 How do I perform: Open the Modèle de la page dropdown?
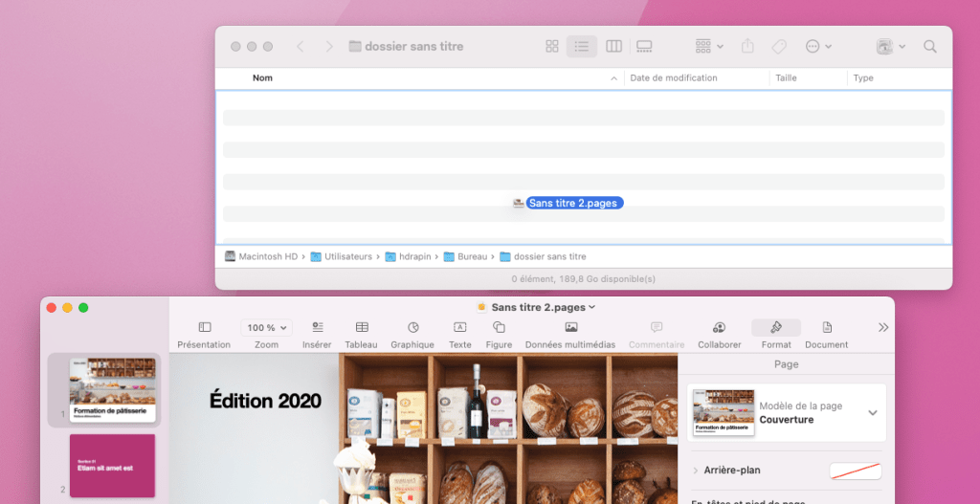[872, 412]
